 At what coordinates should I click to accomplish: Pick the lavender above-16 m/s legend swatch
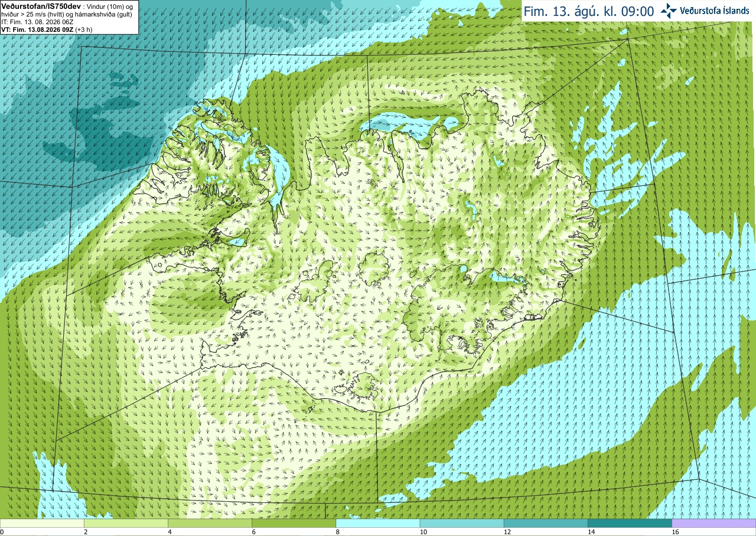coord(713,523)
